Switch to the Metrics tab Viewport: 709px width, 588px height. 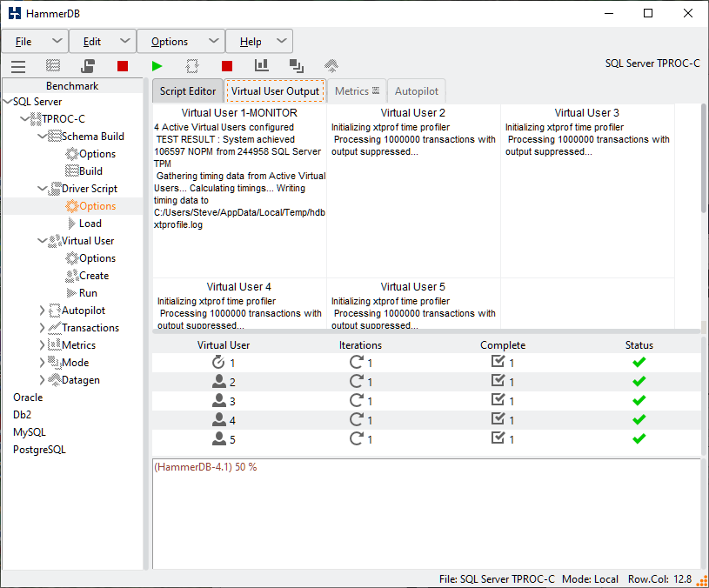click(357, 91)
